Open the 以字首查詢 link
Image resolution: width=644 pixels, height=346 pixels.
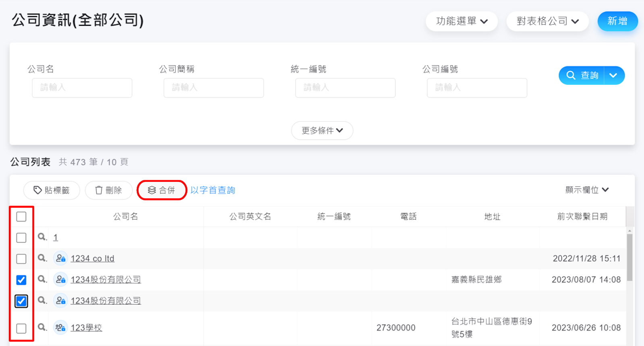pos(213,190)
